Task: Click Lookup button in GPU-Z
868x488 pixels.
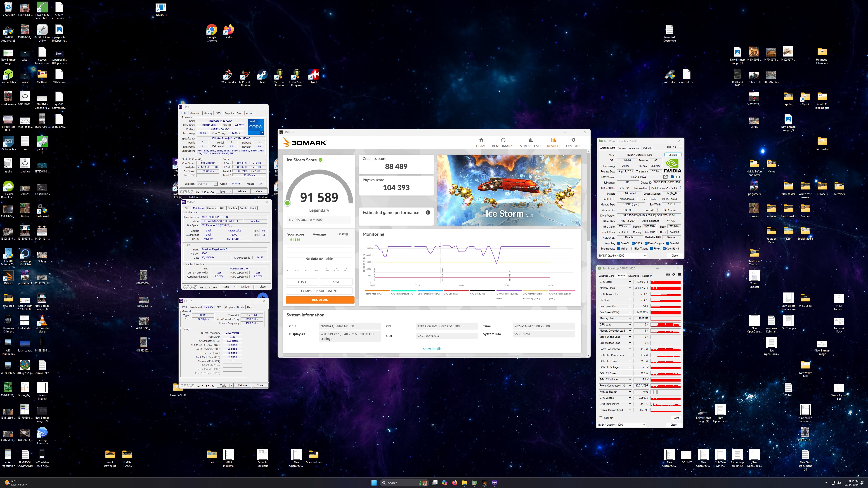Action: pyautogui.click(x=673, y=155)
